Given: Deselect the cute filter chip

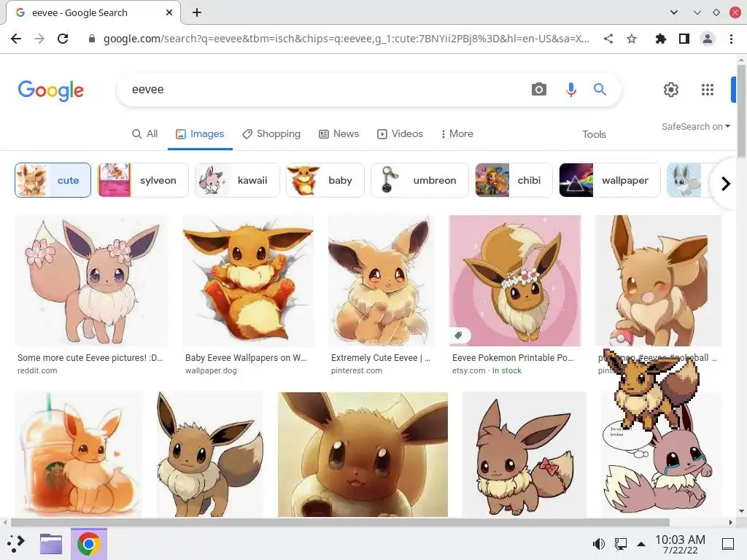Looking at the screenshot, I should (x=53, y=180).
